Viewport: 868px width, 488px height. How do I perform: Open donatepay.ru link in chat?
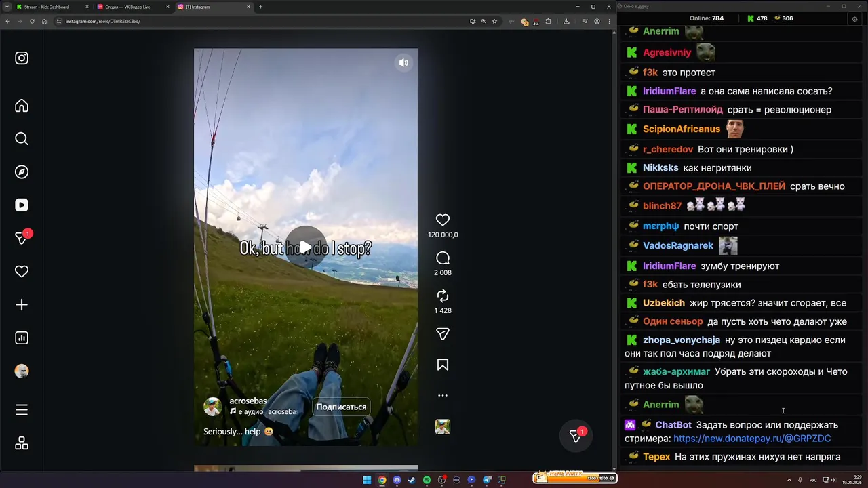752,439
